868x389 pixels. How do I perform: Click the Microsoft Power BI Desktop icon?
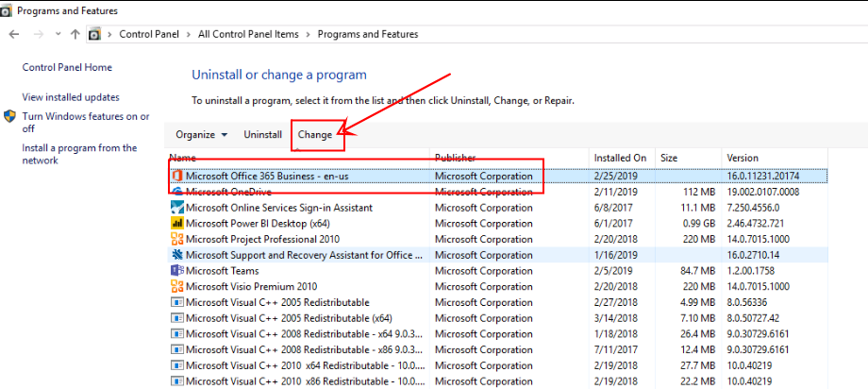[x=176, y=224]
